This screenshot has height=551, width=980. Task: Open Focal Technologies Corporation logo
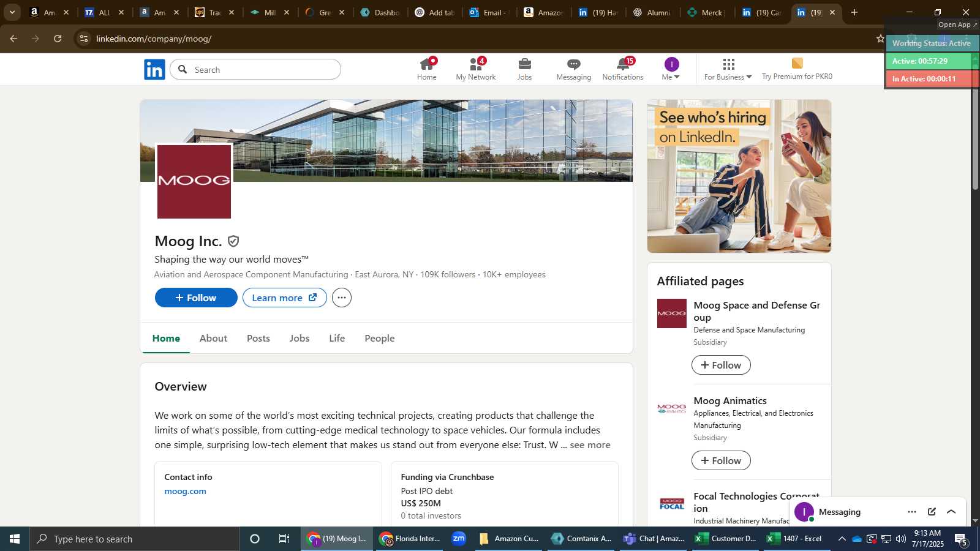point(672,504)
